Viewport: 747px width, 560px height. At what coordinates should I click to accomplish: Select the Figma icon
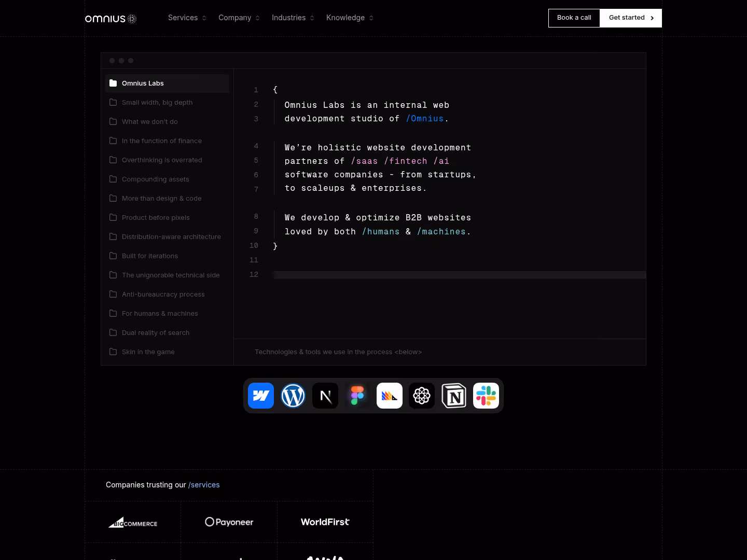point(357,395)
